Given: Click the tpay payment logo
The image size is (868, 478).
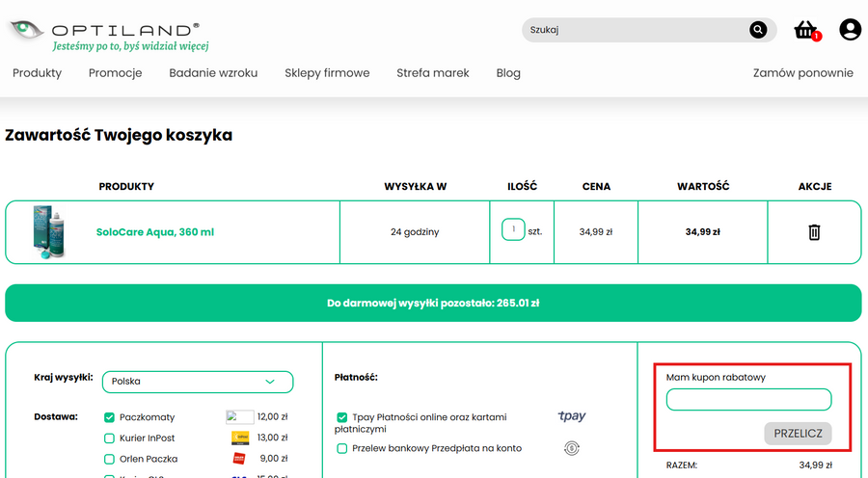Looking at the screenshot, I should 572,417.
